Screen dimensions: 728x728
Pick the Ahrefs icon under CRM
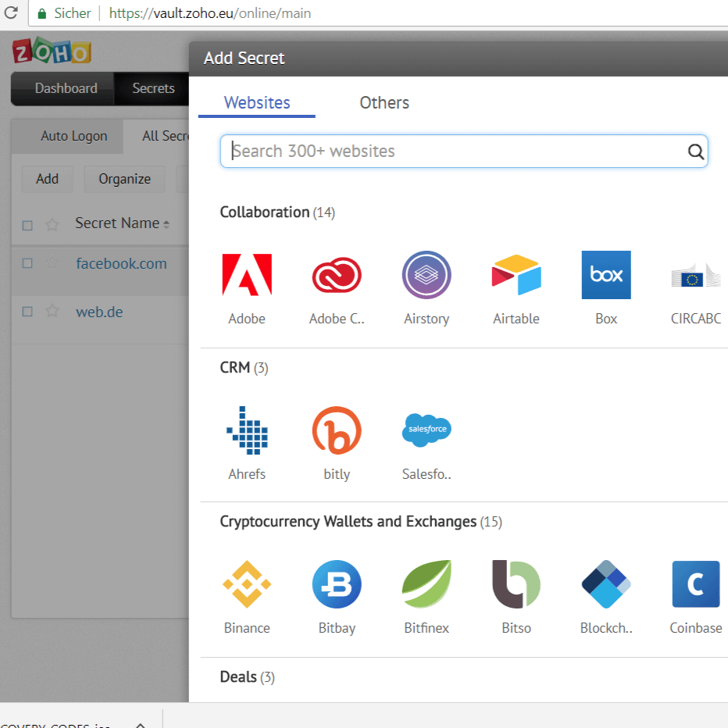point(247,430)
